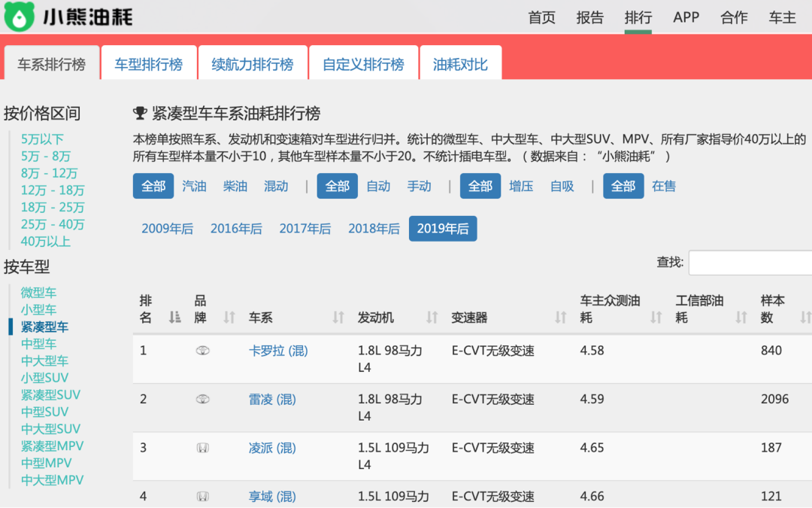This screenshot has width=812, height=508.
Task: Sort table by 车系 column arrow
Action: [x=338, y=318]
